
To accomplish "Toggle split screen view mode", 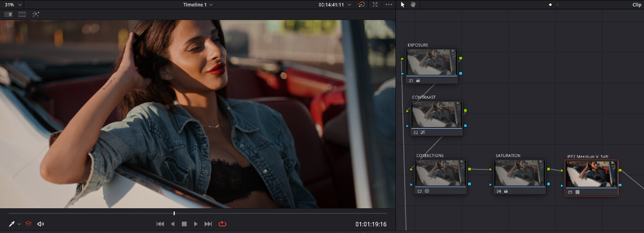I will pyautogui.click(x=22, y=14).
